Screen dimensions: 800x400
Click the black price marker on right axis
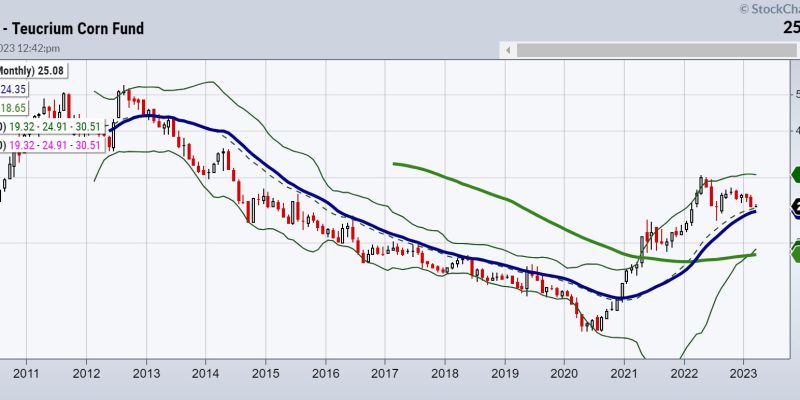click(794, 208)
